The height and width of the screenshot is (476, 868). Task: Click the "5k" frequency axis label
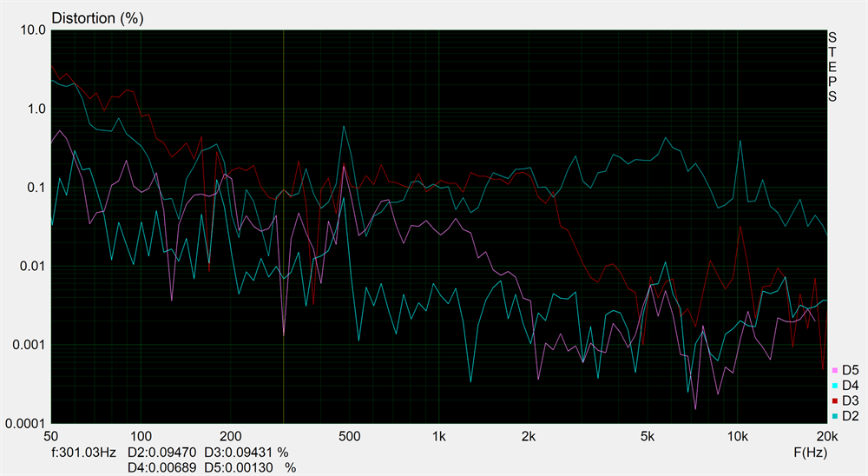[x=648, y=437]
